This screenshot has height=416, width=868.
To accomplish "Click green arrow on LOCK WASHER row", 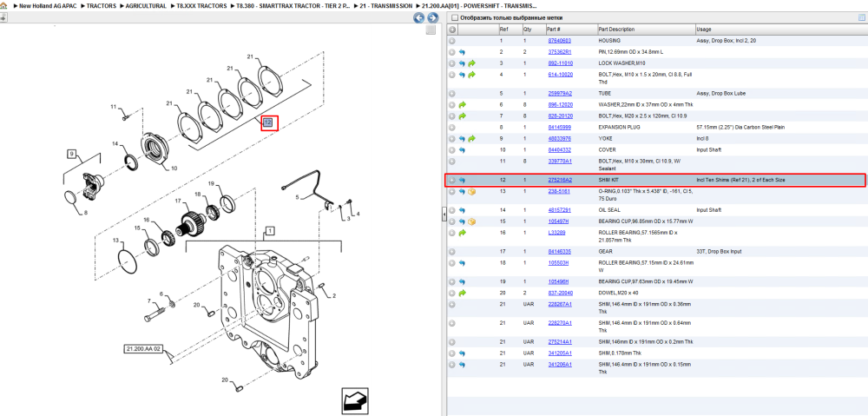I will point(471,63).
